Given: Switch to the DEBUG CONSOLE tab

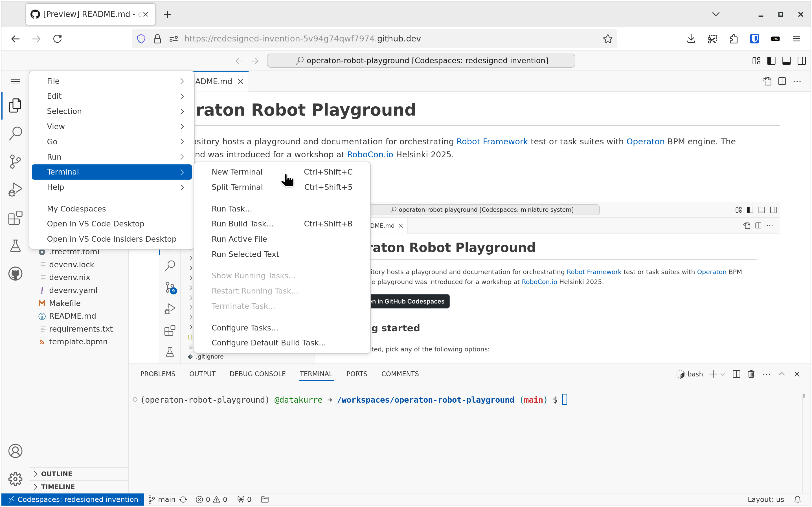Looking at the screenshot, I should [x=257, y=374].
